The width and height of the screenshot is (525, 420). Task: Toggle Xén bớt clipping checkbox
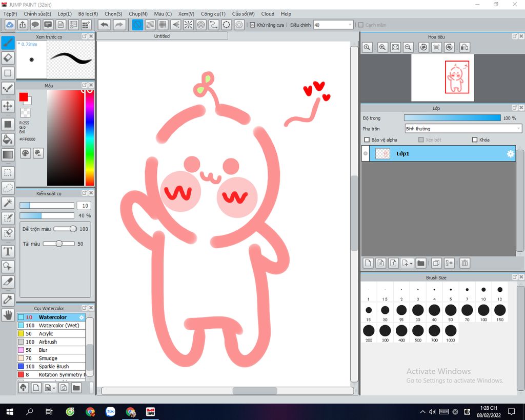coord(421,139)
